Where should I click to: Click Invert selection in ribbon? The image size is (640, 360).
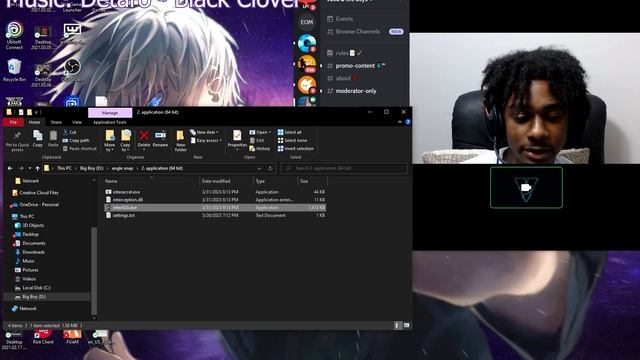pyautogui.click(x=296, y=149)
